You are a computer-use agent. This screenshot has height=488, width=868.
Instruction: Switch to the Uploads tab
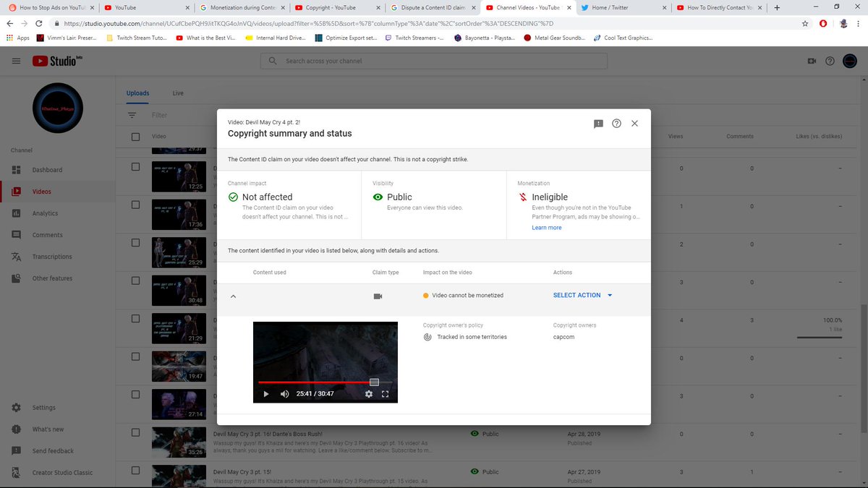[x=137, y=93]
